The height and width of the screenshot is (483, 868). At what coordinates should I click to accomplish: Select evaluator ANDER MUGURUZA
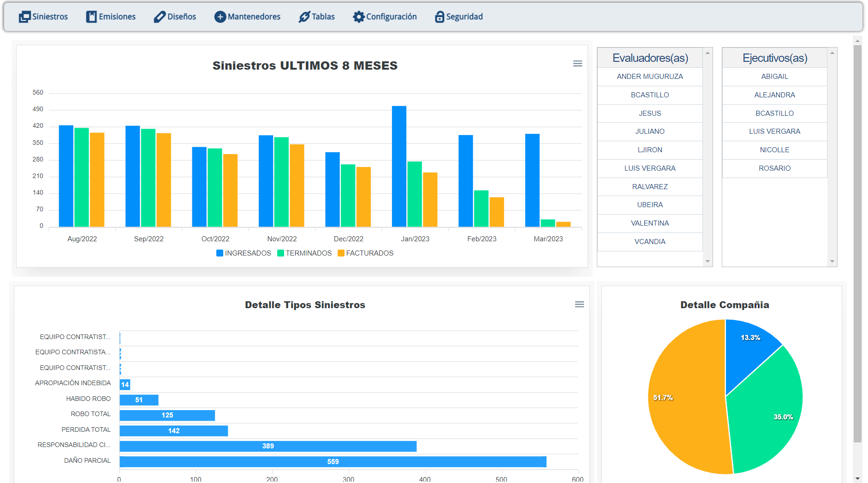649,77
